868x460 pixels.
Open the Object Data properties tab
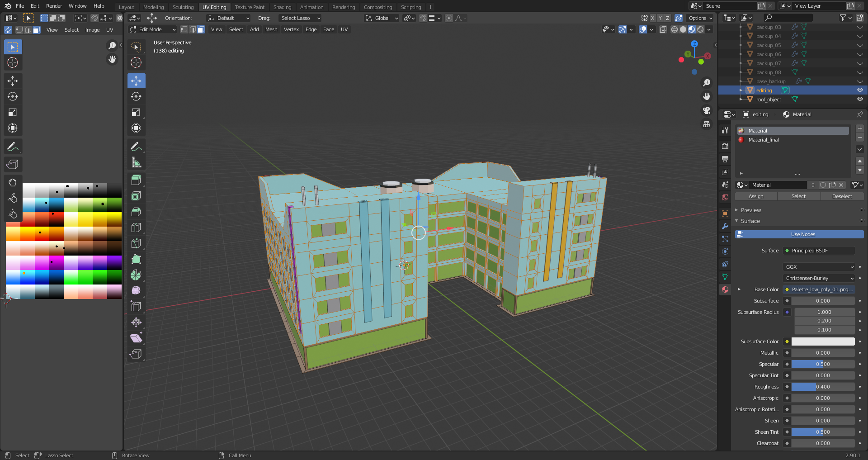click(725, 277)
